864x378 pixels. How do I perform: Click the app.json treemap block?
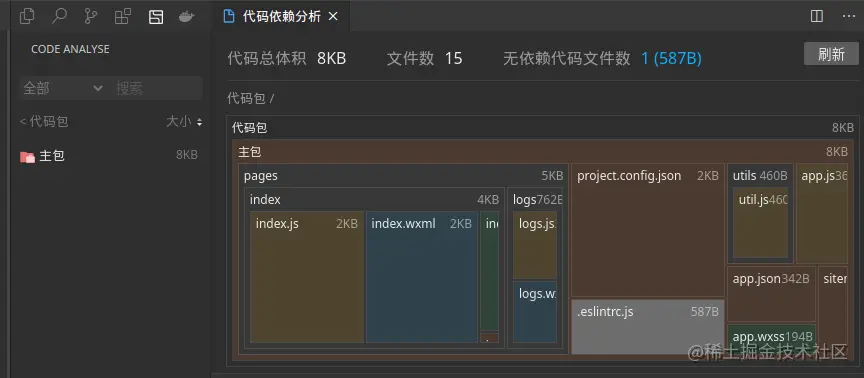tap(771, 294)
